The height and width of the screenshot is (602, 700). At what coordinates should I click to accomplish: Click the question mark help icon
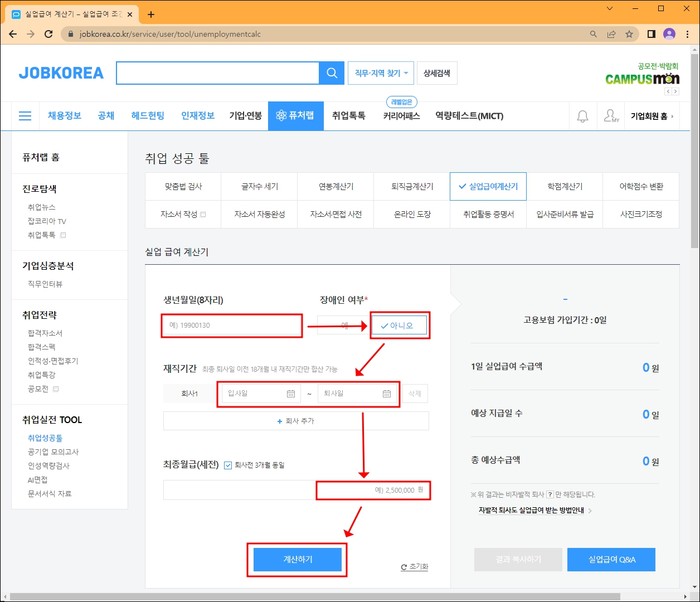550,494
